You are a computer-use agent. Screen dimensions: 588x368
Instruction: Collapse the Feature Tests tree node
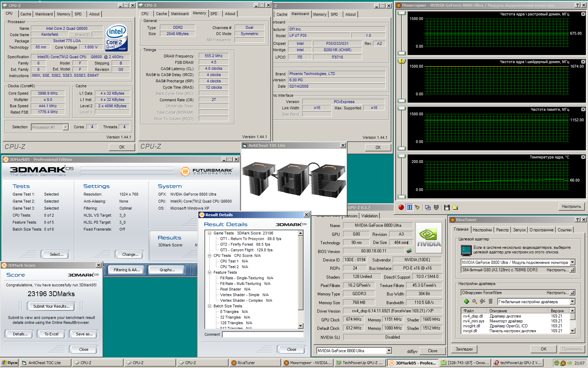(x=209, y=272)
